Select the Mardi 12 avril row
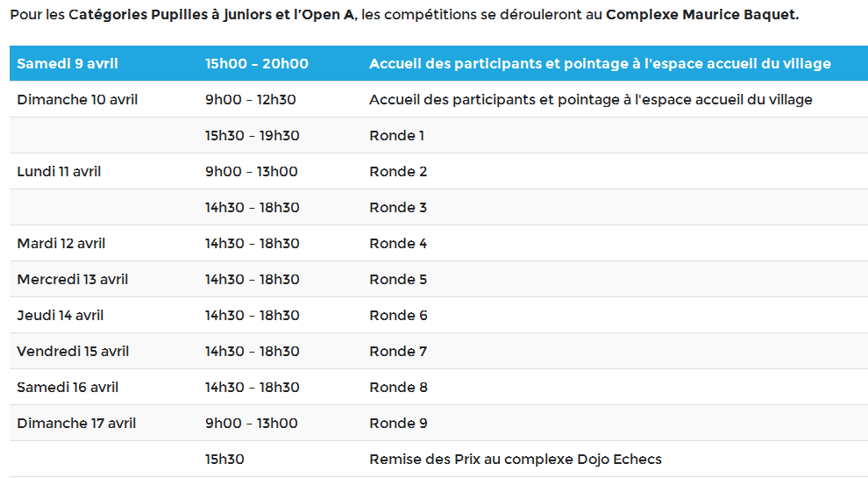868x478 pixels. tap(438, 243)
